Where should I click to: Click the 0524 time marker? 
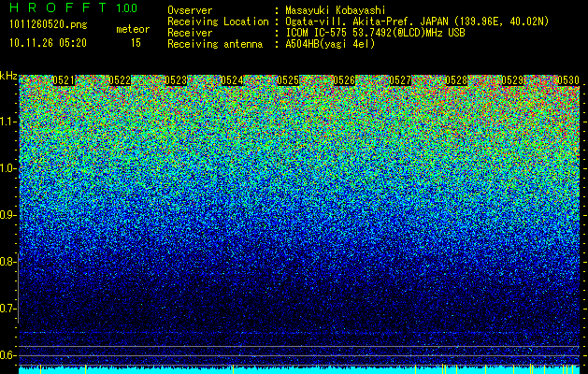click(x=232, y=80)
